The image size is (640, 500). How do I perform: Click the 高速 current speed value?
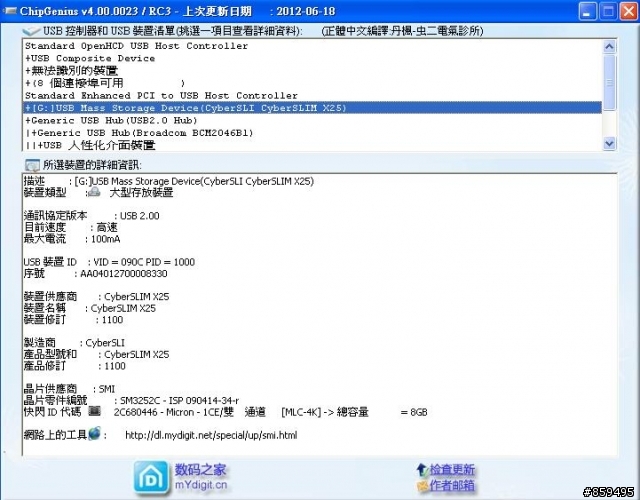coord(107,227)
